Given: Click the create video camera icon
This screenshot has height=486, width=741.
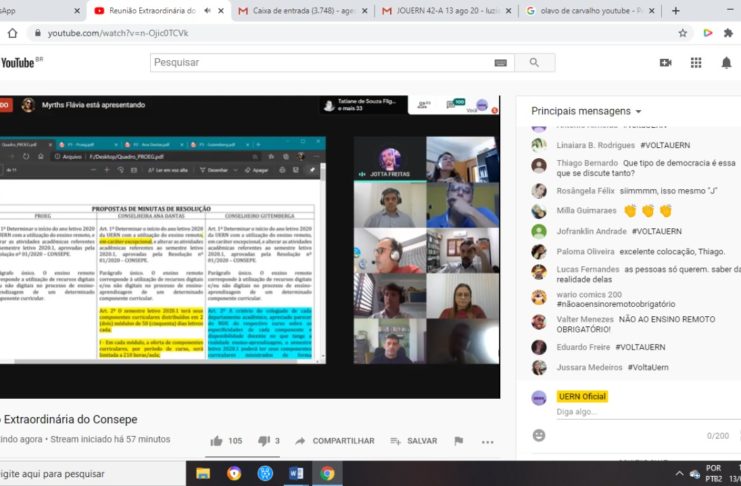Looking at the screenshot, I should point(666,62).
